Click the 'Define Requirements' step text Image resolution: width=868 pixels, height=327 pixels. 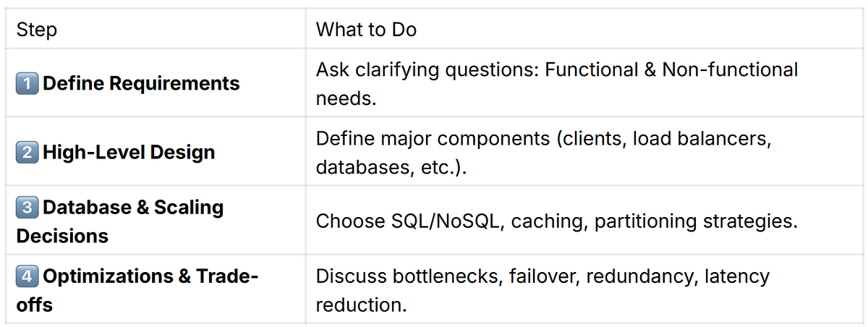pos(141,83)
